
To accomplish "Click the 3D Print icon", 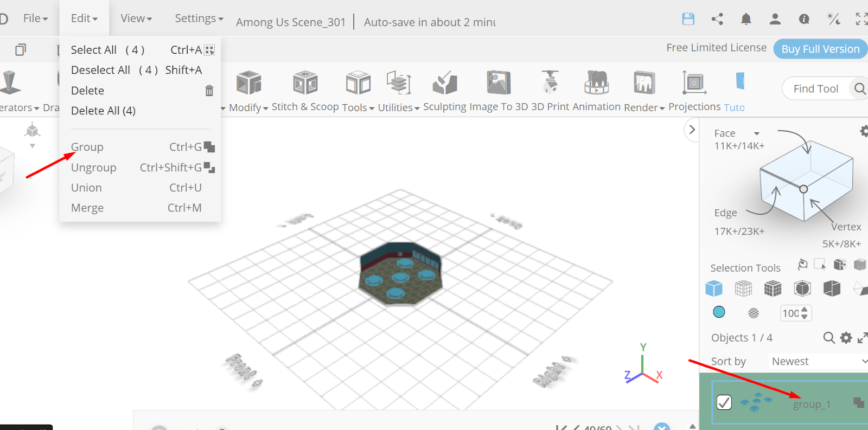I will tap(550, 82).
